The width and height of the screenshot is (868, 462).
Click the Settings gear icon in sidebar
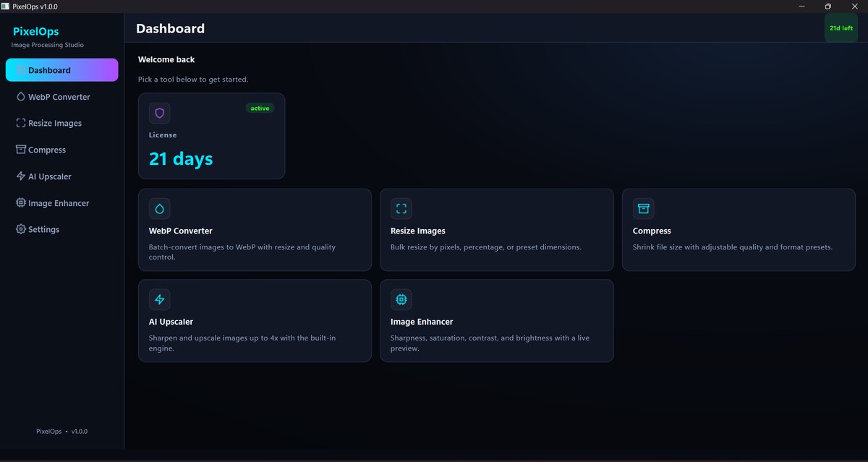tap(21, 229)
